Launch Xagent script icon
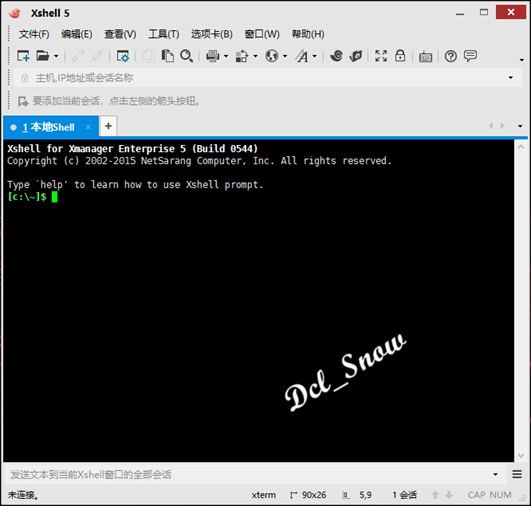531x506 pixels. [356, 56]
